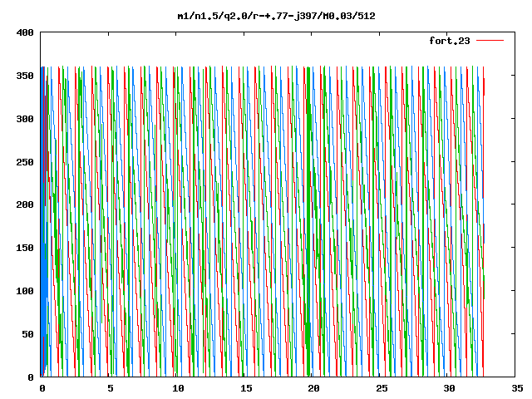Click x-axis label 20

pos(313,388)
